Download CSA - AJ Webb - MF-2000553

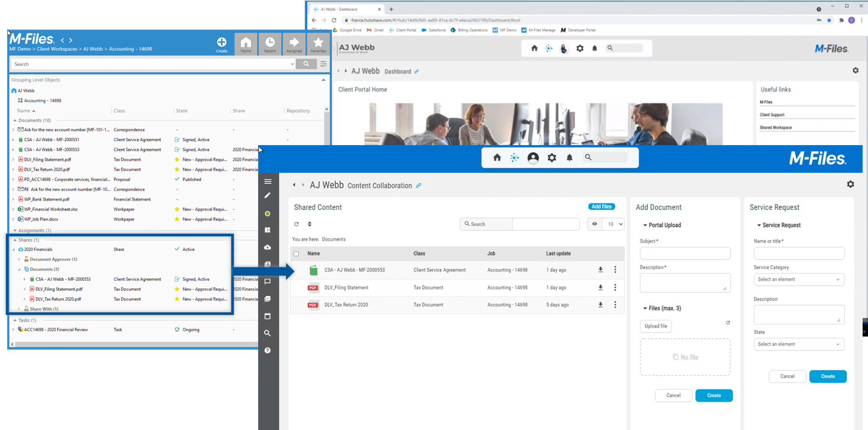click(601, 270)
